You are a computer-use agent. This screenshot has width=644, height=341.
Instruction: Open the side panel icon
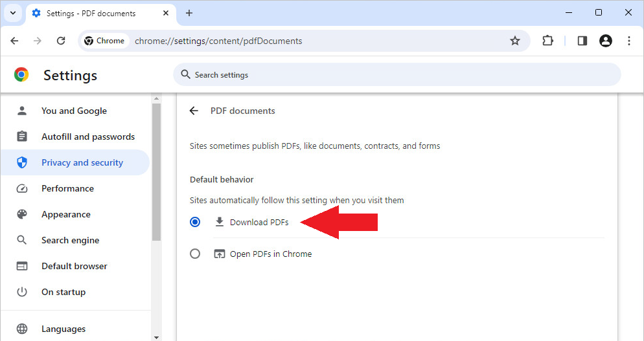pyautogui.click(x=582, y=41)
